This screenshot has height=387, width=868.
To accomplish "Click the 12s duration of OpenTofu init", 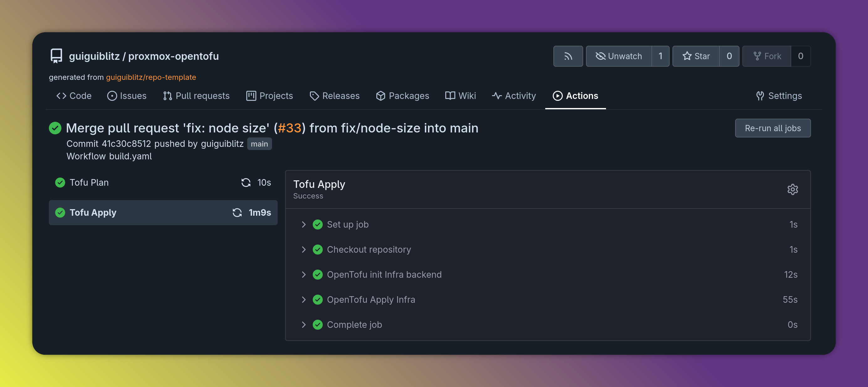I will pos(791,275).
